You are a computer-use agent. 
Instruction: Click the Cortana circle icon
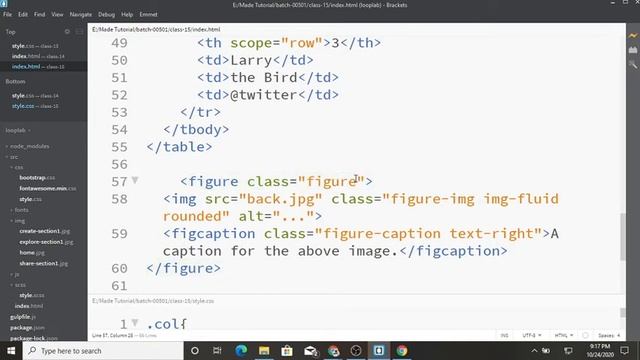click(x=195, y=351)
